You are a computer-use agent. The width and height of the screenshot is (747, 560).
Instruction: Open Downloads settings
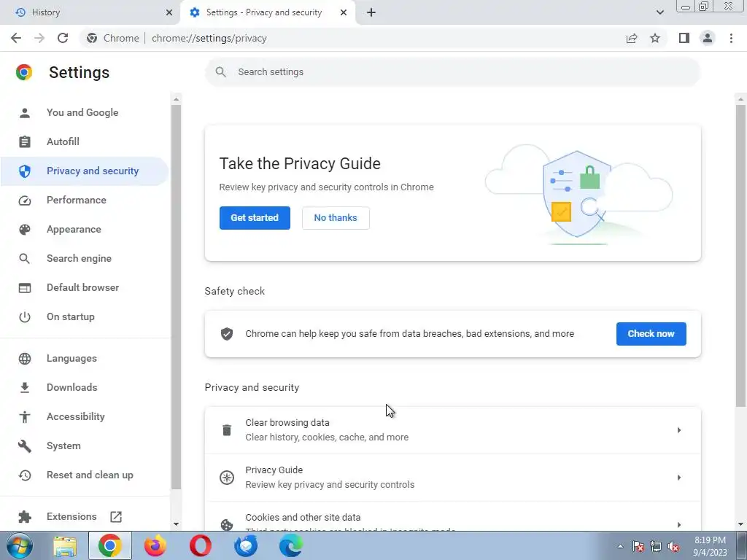click(85, 388)
